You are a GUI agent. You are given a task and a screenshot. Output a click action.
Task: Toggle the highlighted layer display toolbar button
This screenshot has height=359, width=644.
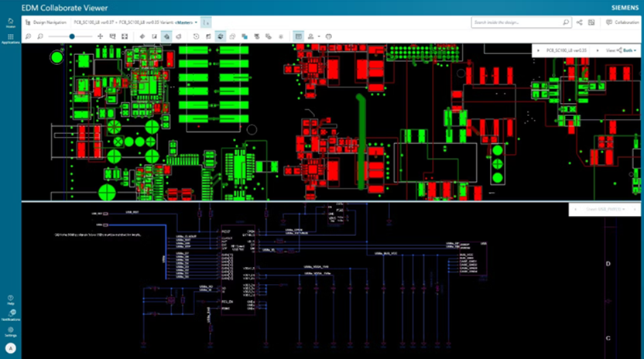[x=166, y=36]
